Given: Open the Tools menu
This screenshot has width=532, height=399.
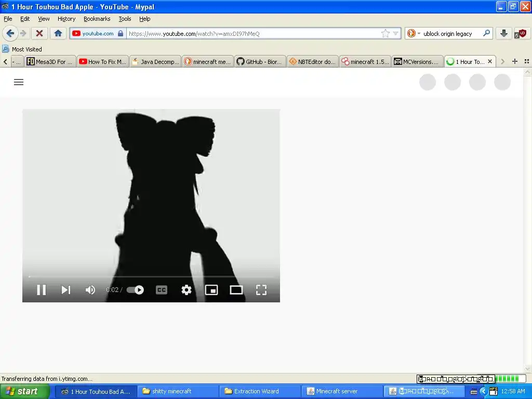Looking at the screenshot, I should click(x=125, y=19).
